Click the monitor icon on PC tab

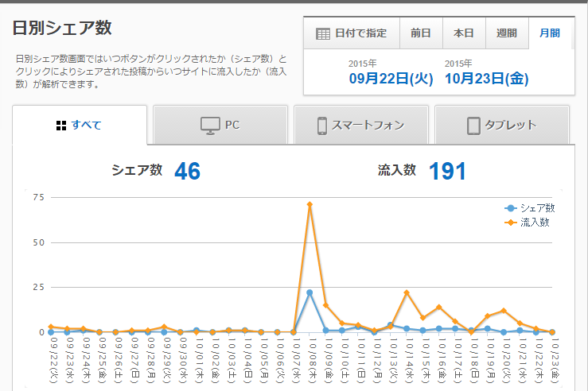(x=210, y=125)
